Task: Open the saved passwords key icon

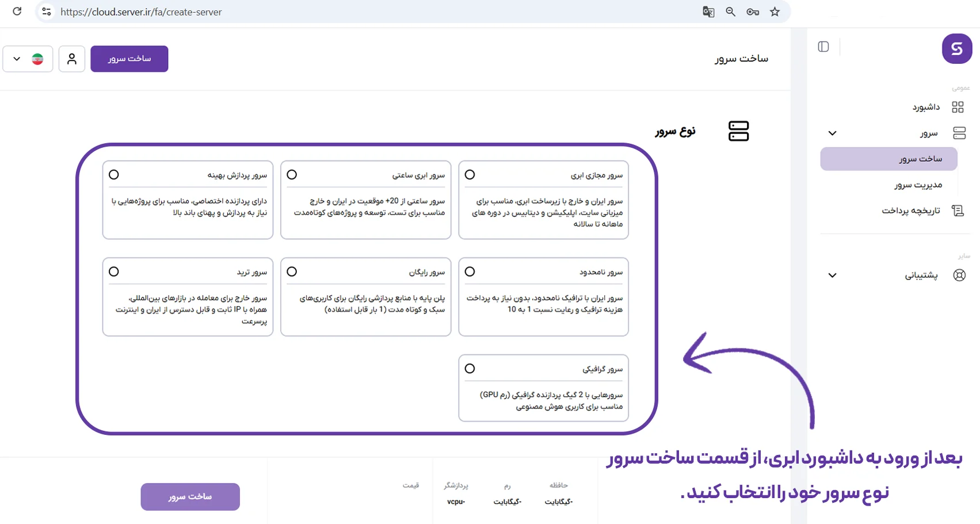Action: click(753, 12)
